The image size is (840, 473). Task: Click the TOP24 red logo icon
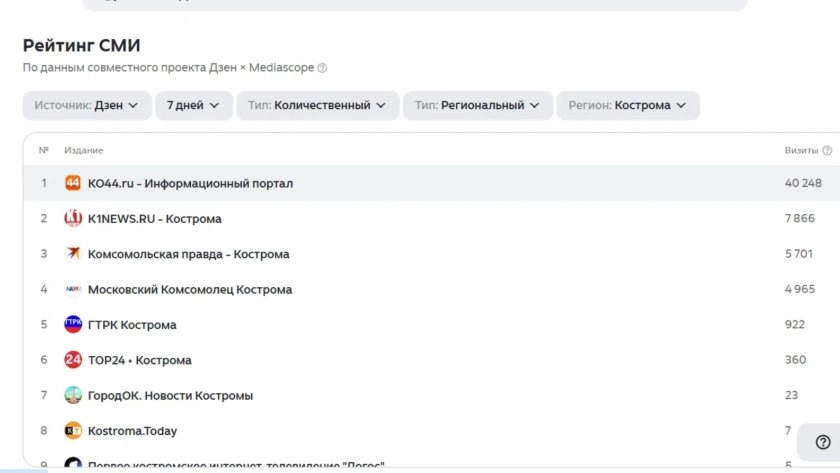click(73, 360)
